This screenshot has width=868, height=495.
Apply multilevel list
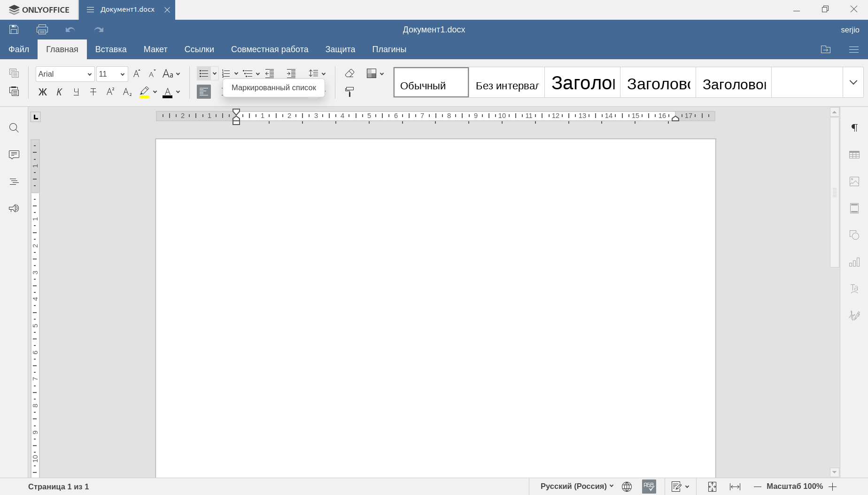(x=248, y=74)
